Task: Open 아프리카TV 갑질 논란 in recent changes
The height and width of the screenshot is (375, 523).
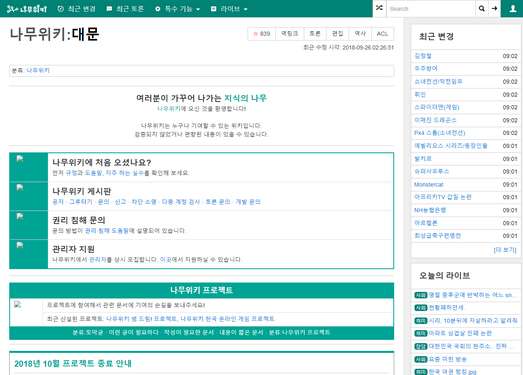Action: tap(443, 197)
